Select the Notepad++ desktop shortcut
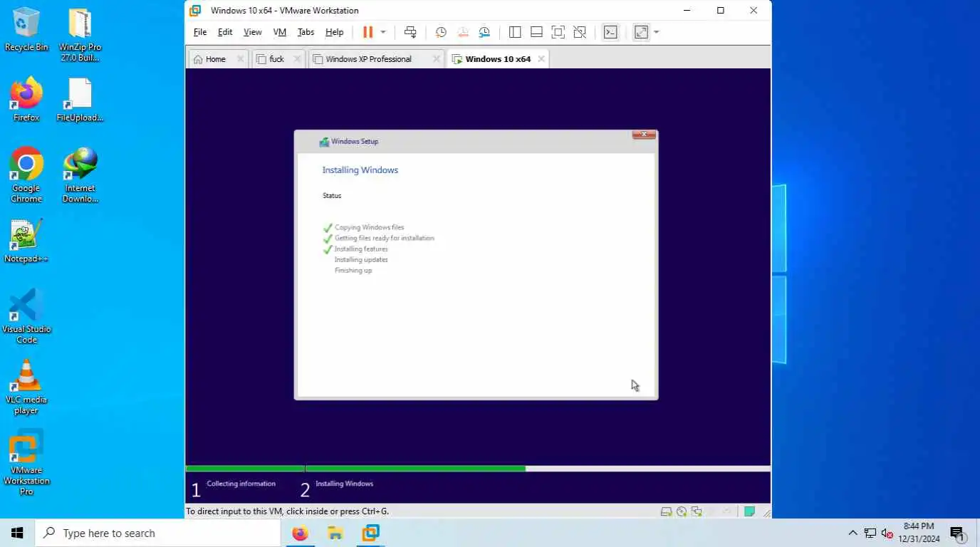 (26, 241)
